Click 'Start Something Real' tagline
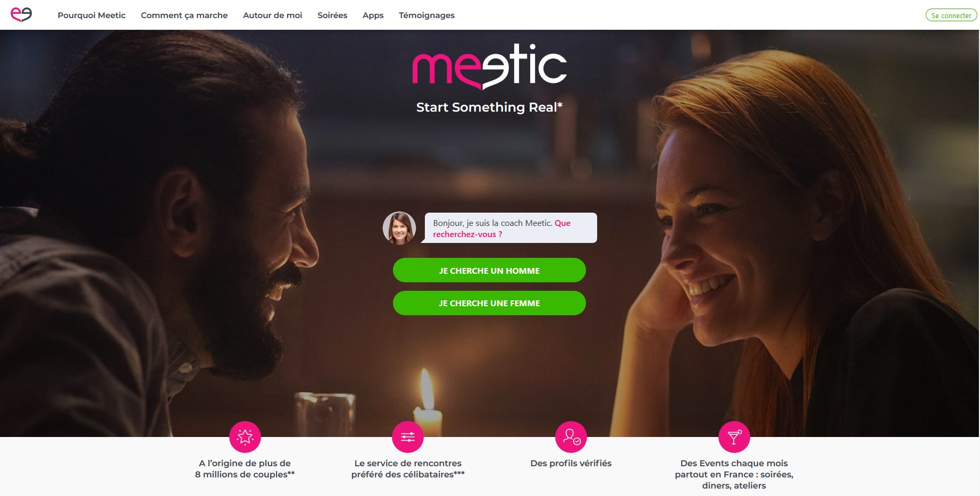Viewport: 980px width, 496px height. pyautogui.click(x=489, y=107)
